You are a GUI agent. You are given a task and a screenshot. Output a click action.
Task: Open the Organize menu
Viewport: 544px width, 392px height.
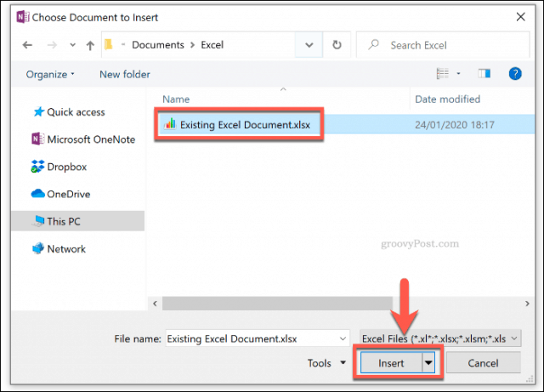50,74
